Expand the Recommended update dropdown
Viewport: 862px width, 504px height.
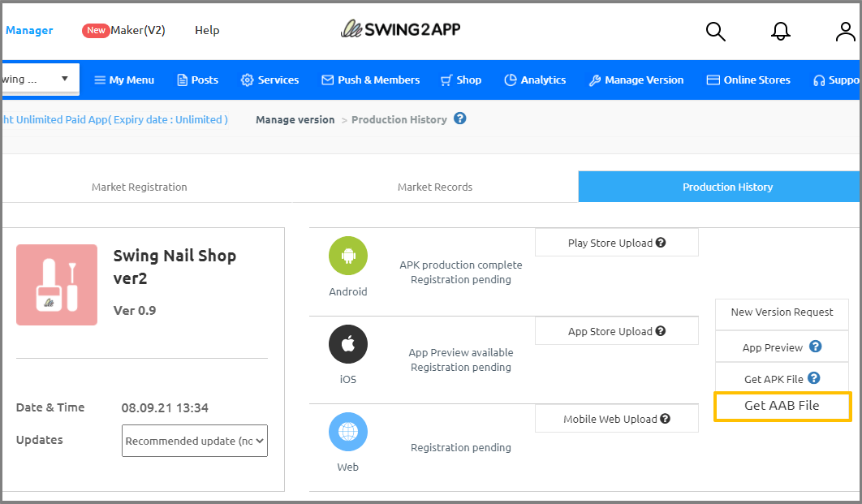(x=195, y=441)
